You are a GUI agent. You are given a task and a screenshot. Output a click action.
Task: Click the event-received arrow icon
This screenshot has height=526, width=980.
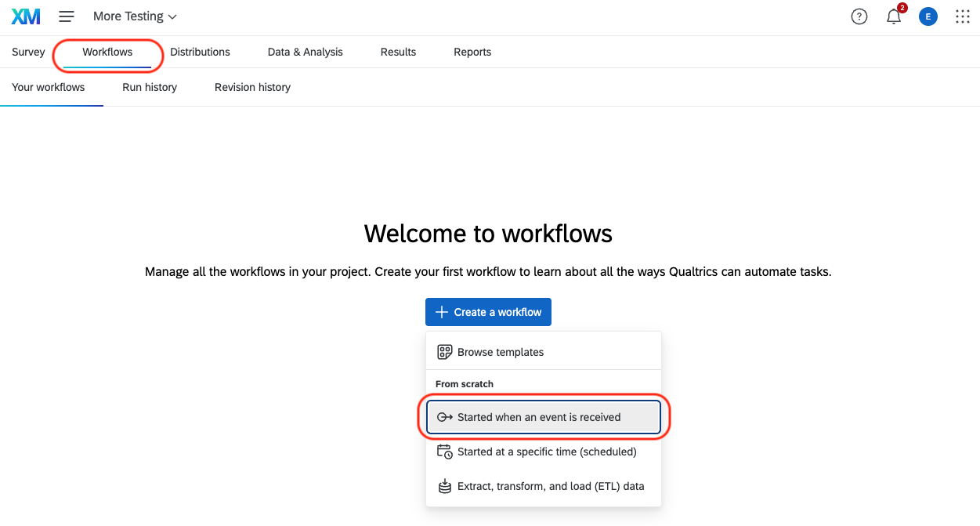point(445,417)
